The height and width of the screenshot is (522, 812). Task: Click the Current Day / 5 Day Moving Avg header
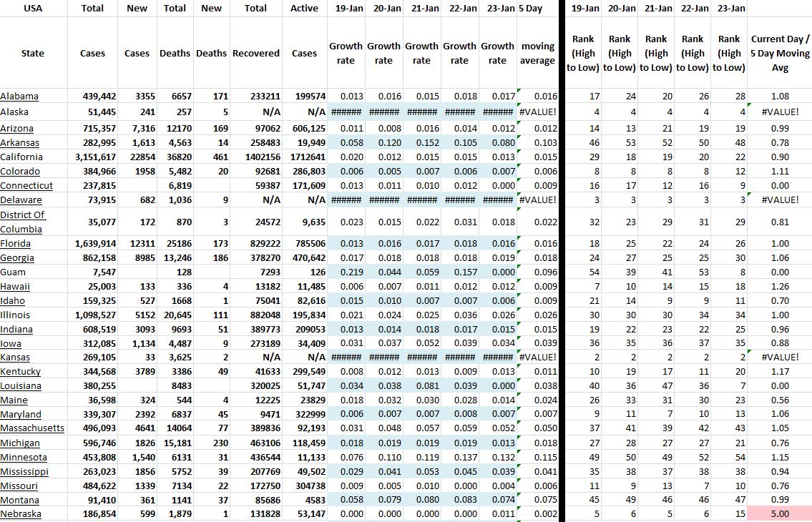point(780,54)
